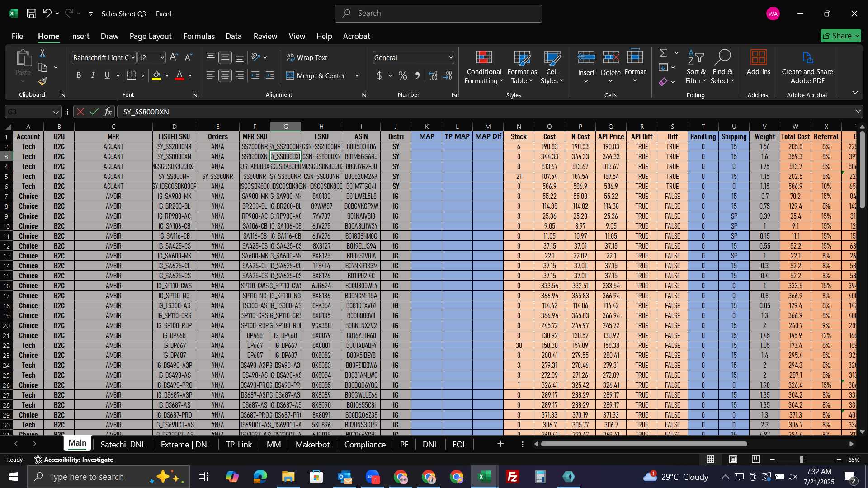Click the Fill down icon in Editing

point(663,68)
